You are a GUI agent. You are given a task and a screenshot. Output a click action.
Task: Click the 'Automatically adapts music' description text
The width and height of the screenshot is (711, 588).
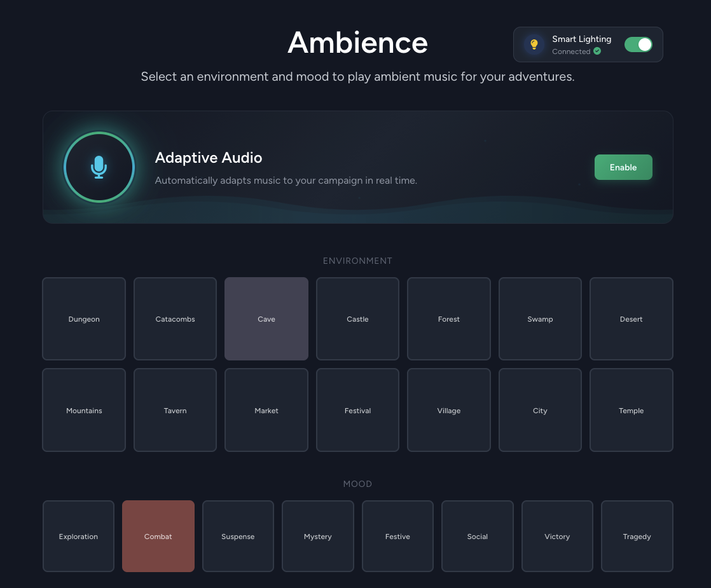point(286,181)
